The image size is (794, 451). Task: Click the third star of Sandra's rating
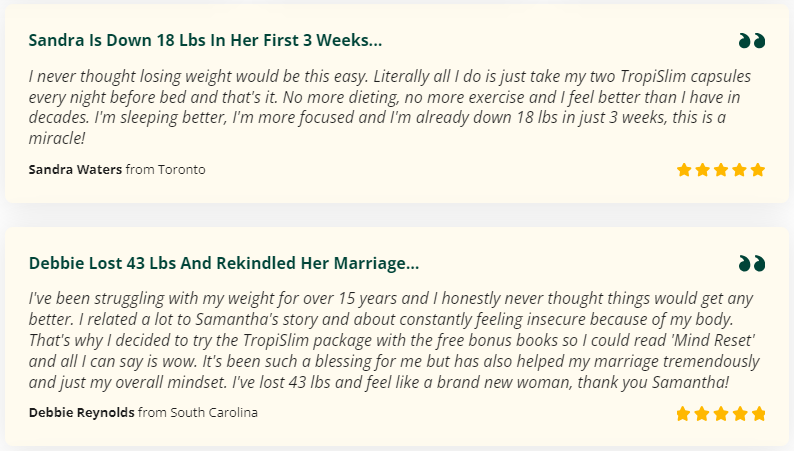721,170
